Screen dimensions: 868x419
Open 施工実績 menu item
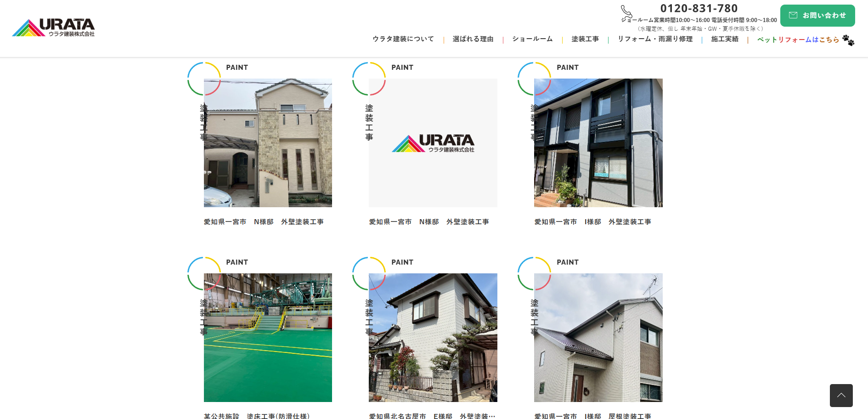[725, 39]
